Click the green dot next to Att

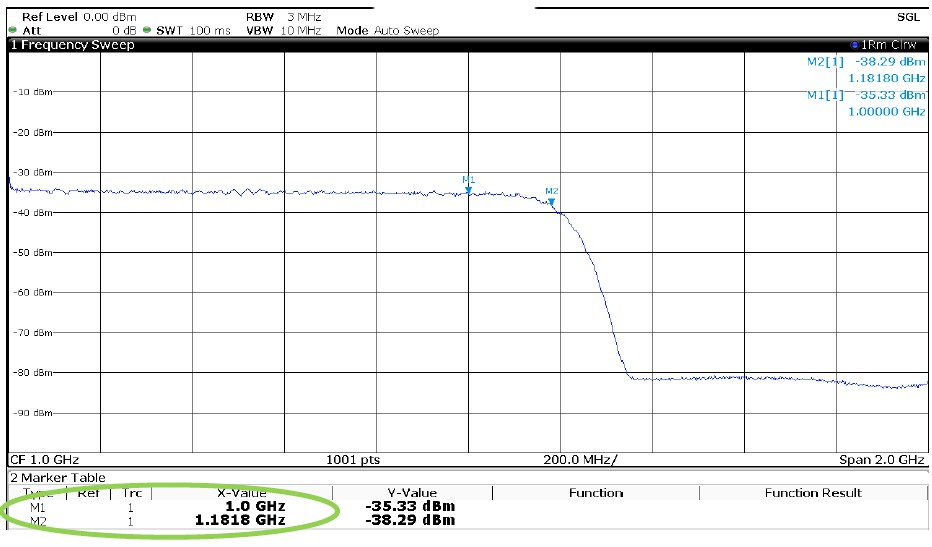click(12, 31)
